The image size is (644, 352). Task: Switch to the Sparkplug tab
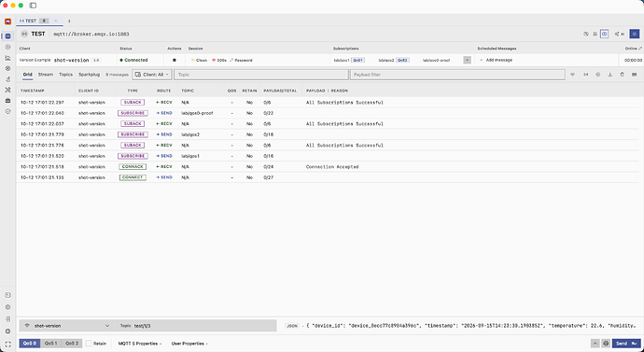(89, 75)
